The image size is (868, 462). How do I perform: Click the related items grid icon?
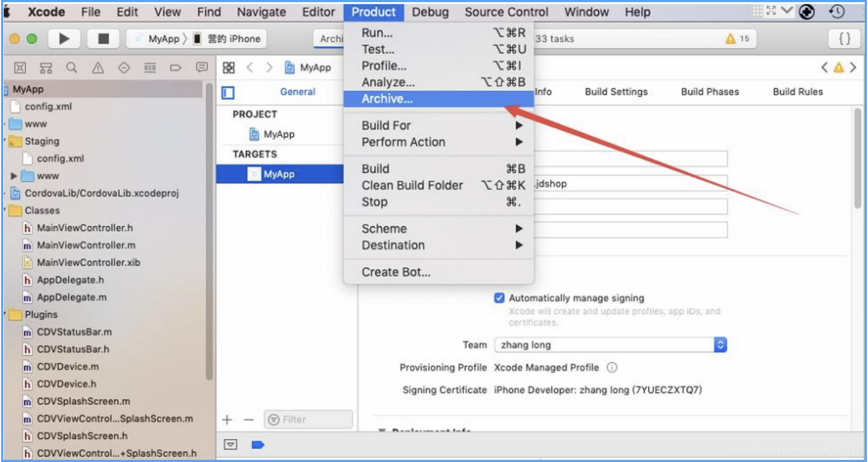(x=229, y=67)
